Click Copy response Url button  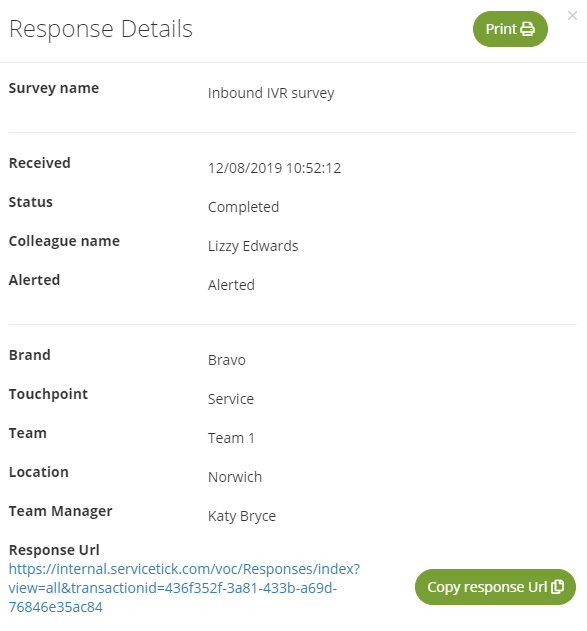(495, 587)
